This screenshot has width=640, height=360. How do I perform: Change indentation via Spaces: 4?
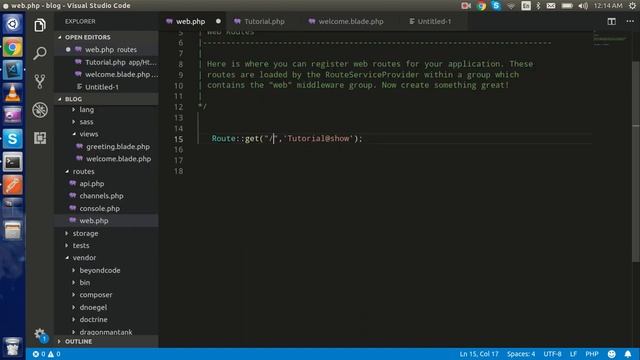click(x=521, y=354)
